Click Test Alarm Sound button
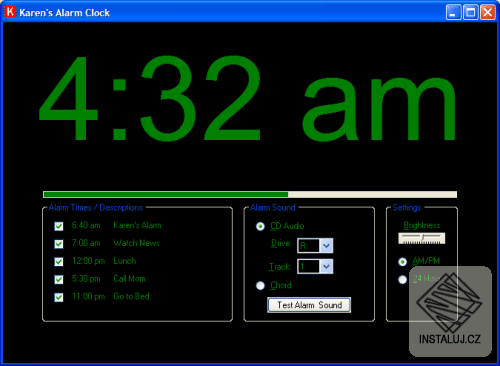Viewport: 500px width, 366px height. click(309, 305)
